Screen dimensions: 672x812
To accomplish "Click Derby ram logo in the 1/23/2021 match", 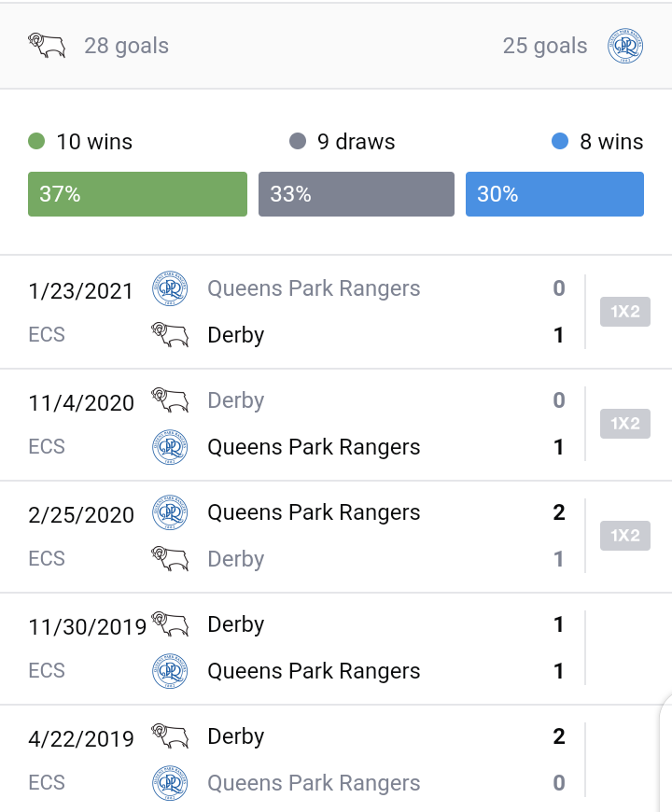I will point(170,334).
